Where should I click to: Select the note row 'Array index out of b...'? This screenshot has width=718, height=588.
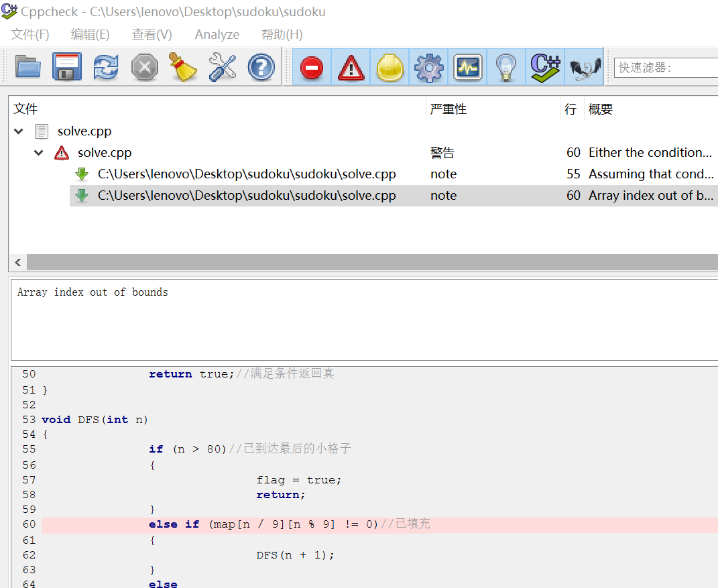pos(394,196)
